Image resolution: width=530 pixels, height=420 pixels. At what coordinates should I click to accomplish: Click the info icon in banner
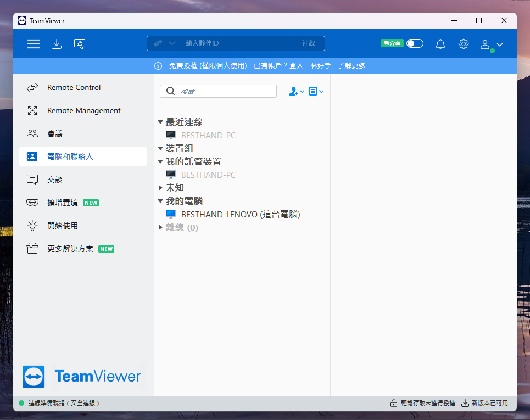tap(158, 66)
